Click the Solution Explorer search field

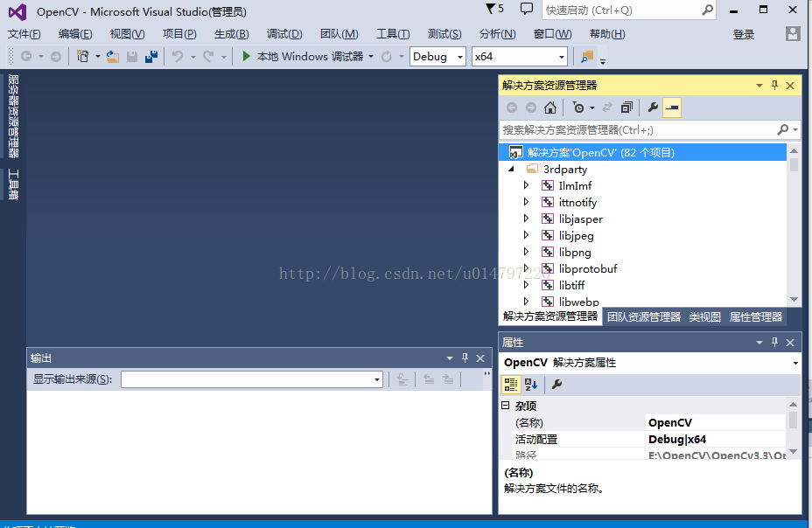pos(638,129)
